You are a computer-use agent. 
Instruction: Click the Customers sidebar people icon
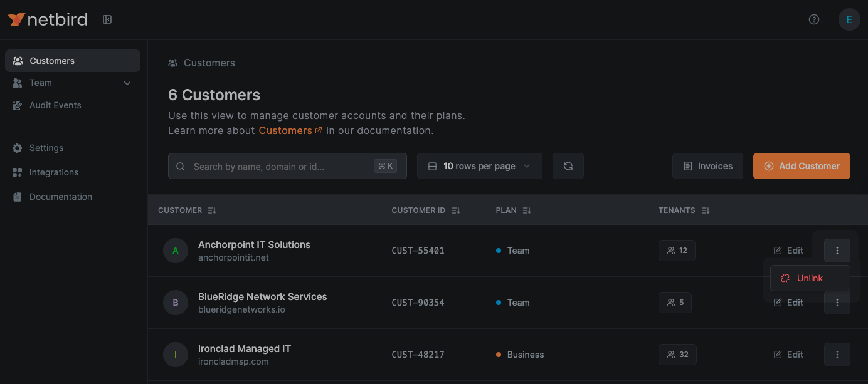point(18,61)
